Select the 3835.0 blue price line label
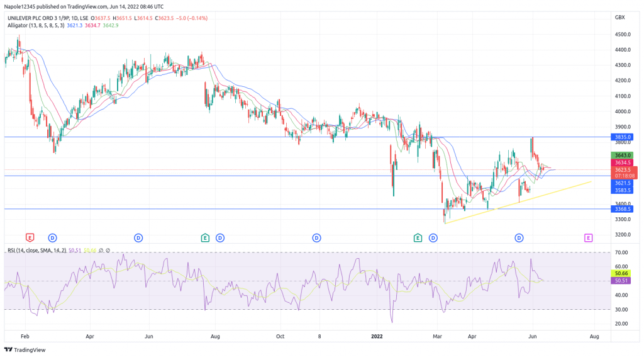The height and width of the screenshot is (357, 644). [x=622, y=137]
